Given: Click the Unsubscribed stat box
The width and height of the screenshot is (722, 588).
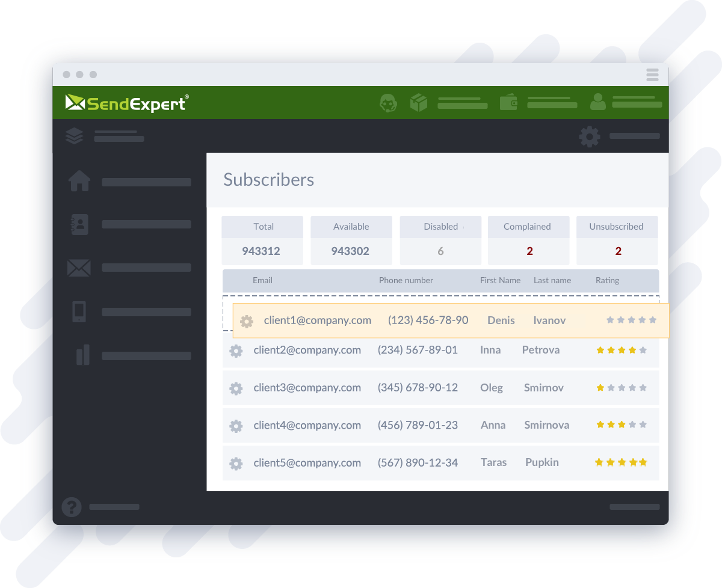Looking at the screenshot, I should [617, 240].
